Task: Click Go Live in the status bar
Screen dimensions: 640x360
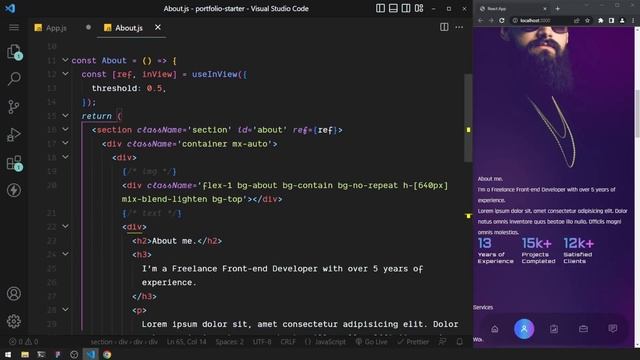Action: pyautogui.click(x=371, y=342)
